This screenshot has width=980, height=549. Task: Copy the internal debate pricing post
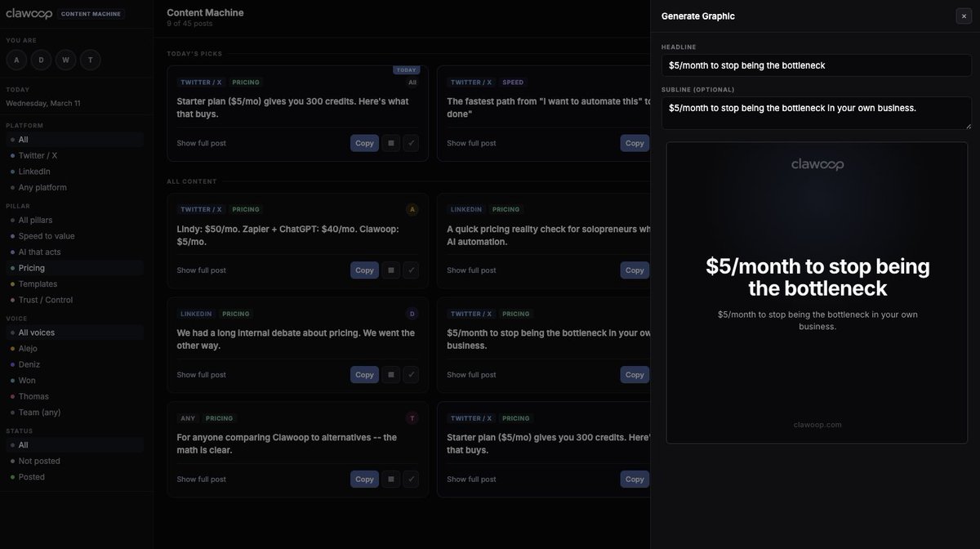(364, 375)
